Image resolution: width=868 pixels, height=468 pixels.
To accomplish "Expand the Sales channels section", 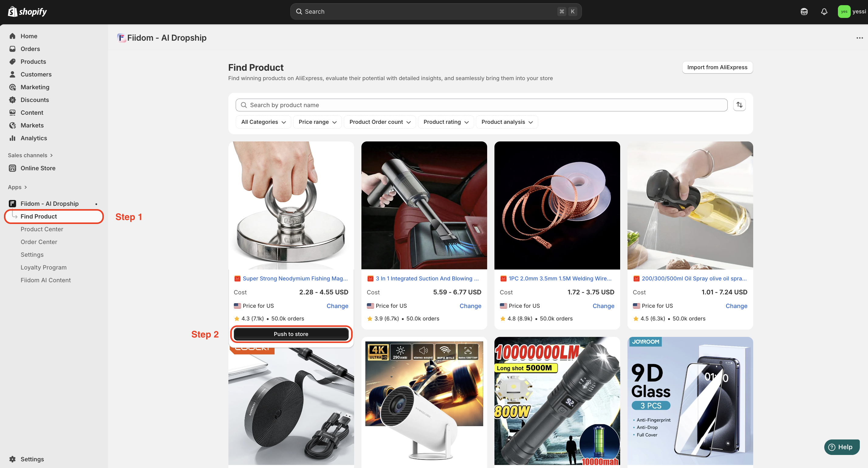I will tap(30, 155).
